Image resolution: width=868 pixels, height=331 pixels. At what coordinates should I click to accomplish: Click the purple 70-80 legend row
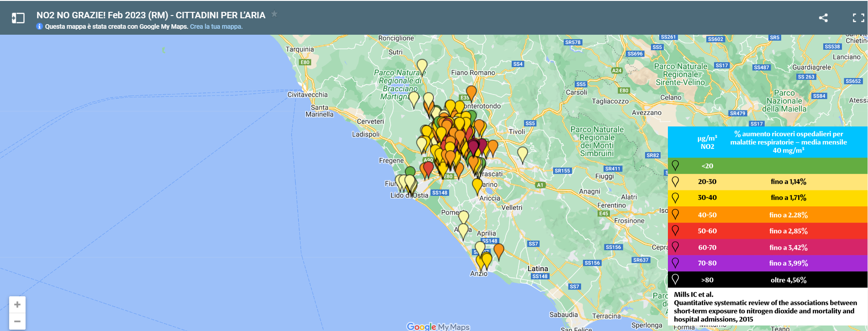[x=767, y=263]
